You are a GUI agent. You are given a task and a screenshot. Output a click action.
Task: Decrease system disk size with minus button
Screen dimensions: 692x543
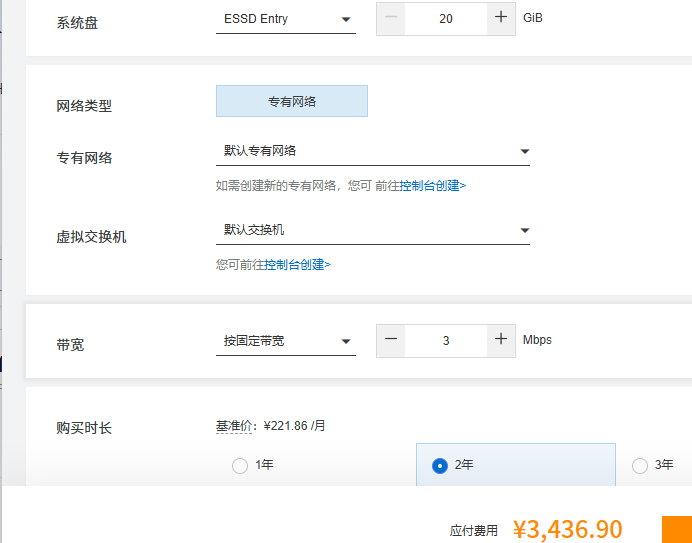[391, 19]
